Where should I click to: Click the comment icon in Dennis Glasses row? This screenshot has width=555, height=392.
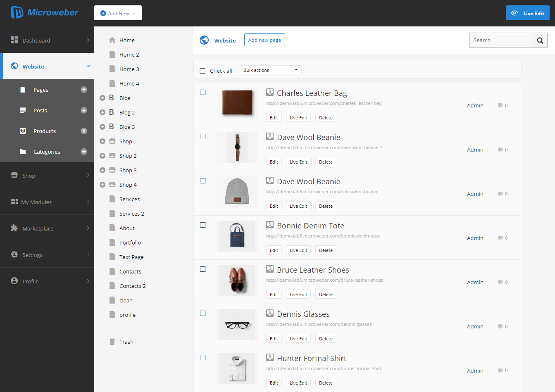tap(500, 326)
